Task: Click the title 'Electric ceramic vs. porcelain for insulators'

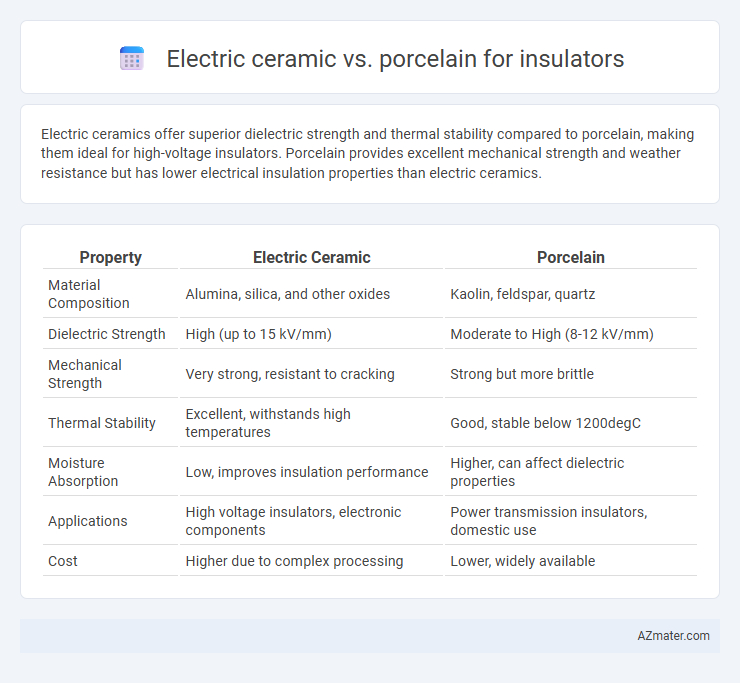Action: 395,59
